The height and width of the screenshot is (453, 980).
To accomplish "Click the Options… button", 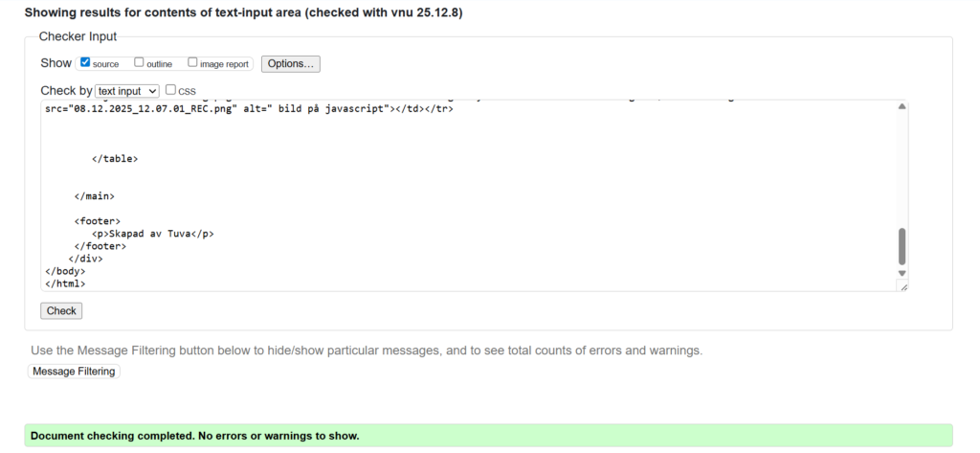I will point(290,64).
